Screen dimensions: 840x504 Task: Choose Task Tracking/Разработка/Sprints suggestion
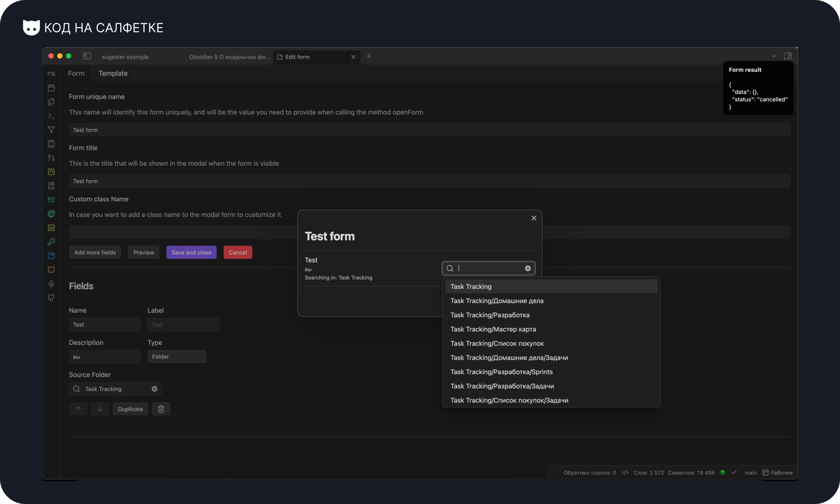pyautogui.click(x=551, y=372)
